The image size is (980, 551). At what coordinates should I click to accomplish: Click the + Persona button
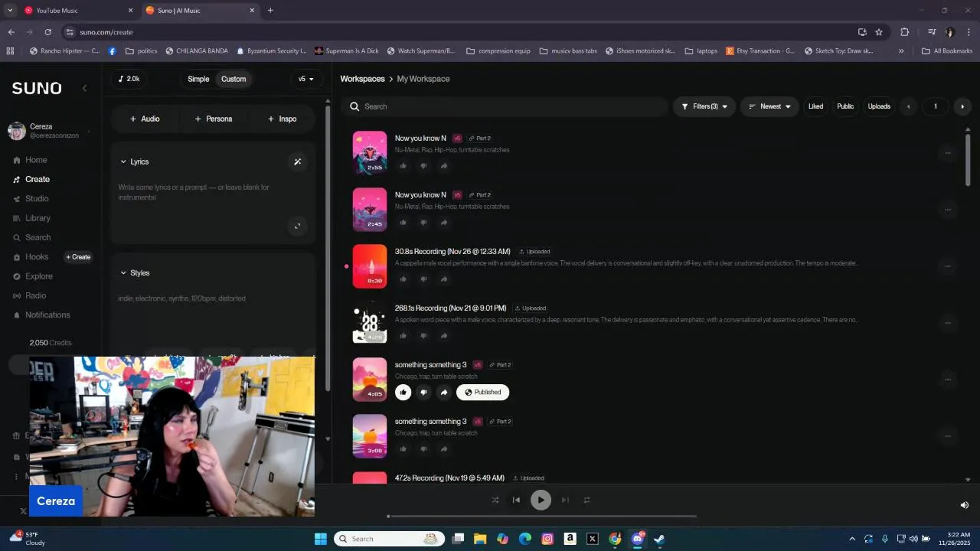pos(214,119)
